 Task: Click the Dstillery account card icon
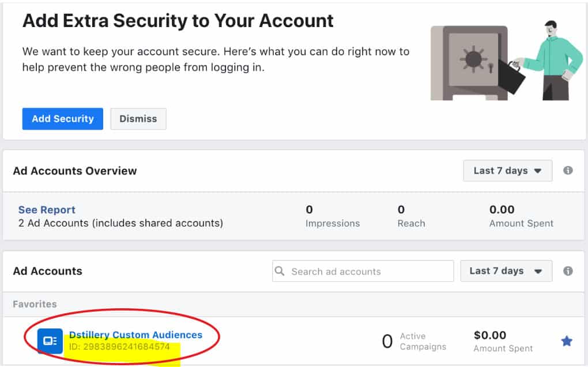pyautogui.click(x=50, y=340)
